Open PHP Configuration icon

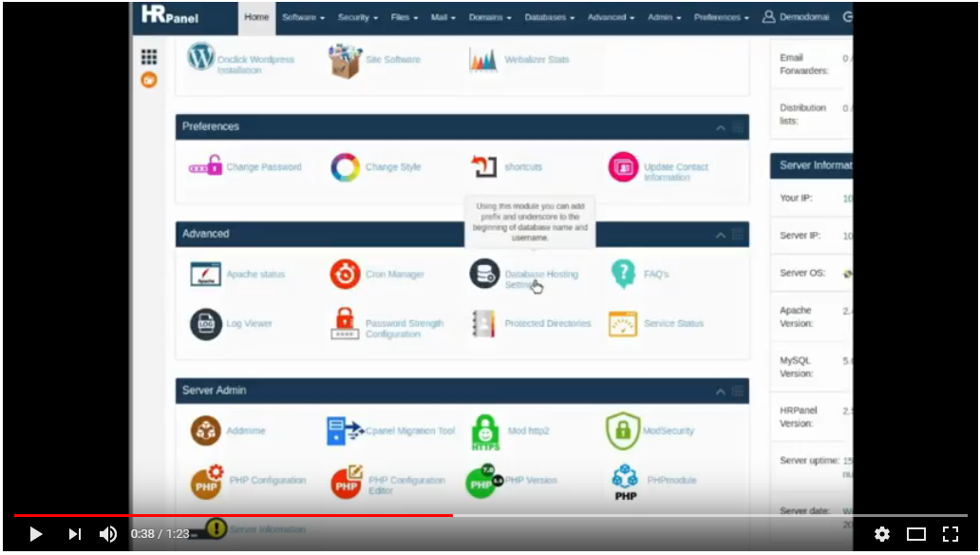207,481
